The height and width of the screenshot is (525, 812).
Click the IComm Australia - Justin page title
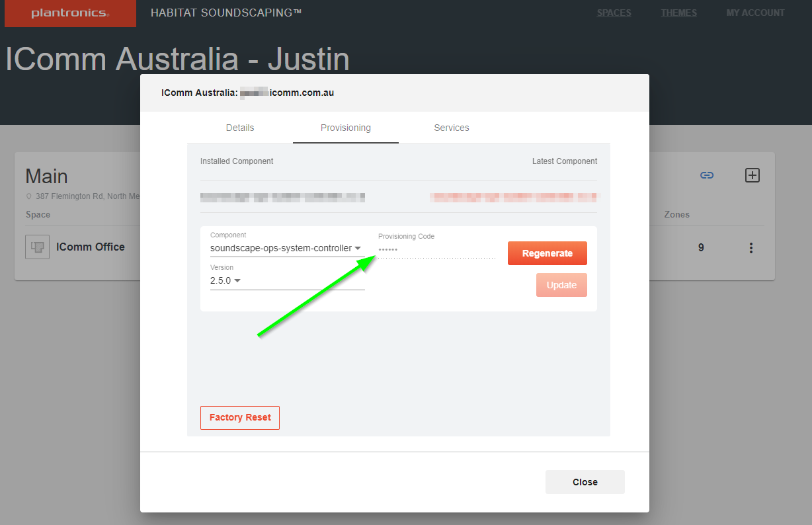(177, 59)
